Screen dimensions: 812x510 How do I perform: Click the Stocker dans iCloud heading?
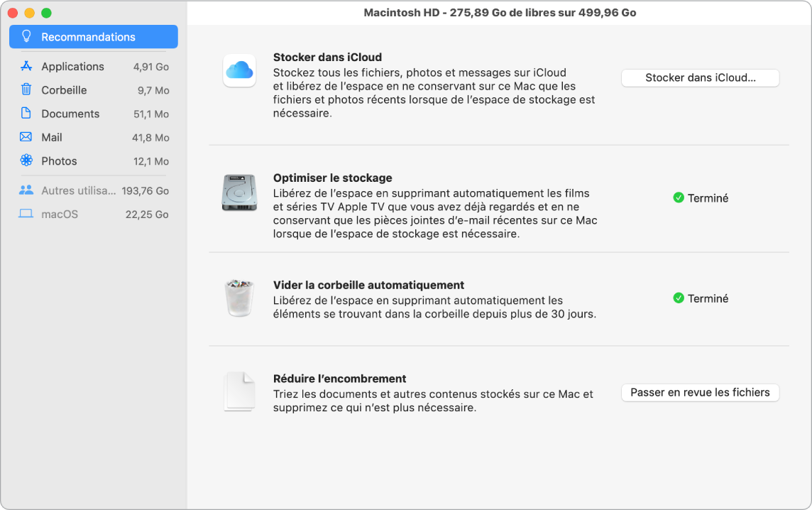327,57
